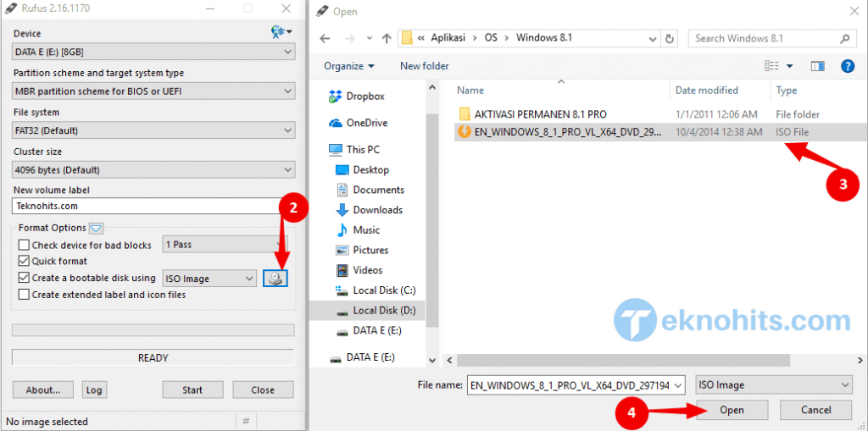Toggle Check device for bad blocks
Image resolution: width=868 pixels, height=431 pixels.
[x=24, y=245]
